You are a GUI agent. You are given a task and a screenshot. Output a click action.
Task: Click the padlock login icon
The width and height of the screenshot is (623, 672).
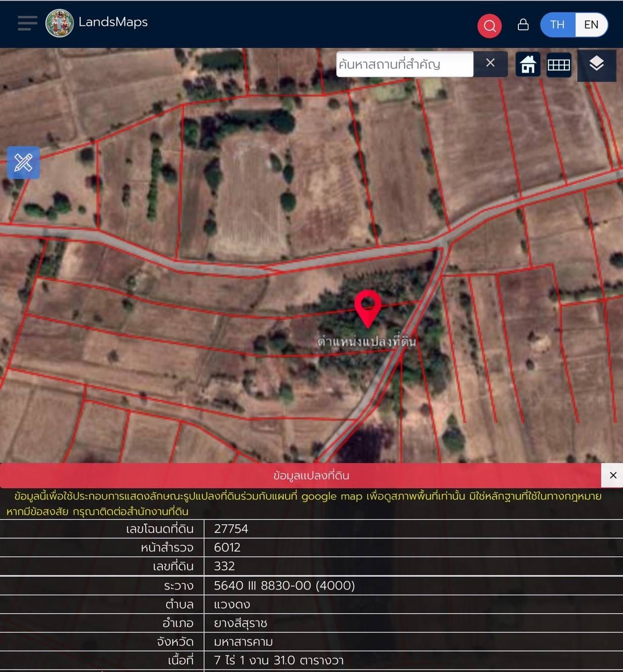tap(523, 24)
